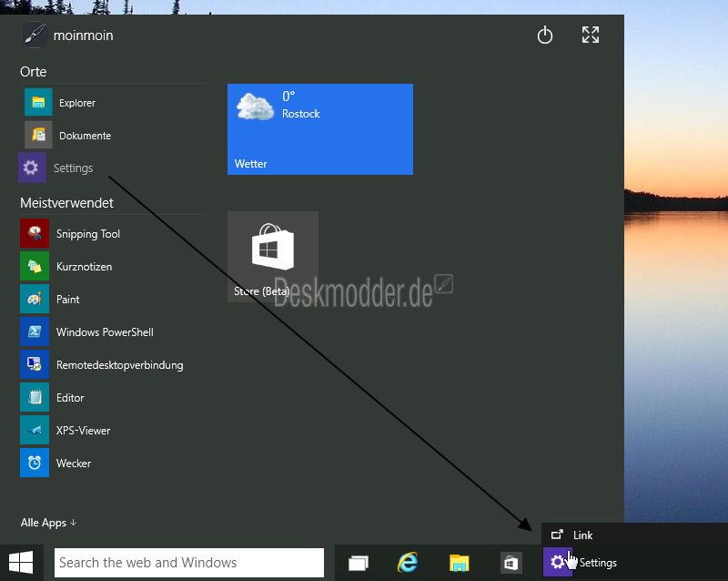Click the Wecker label
Image resolution: width=728 pixels, height=581 pixels.
pos(74,464)
